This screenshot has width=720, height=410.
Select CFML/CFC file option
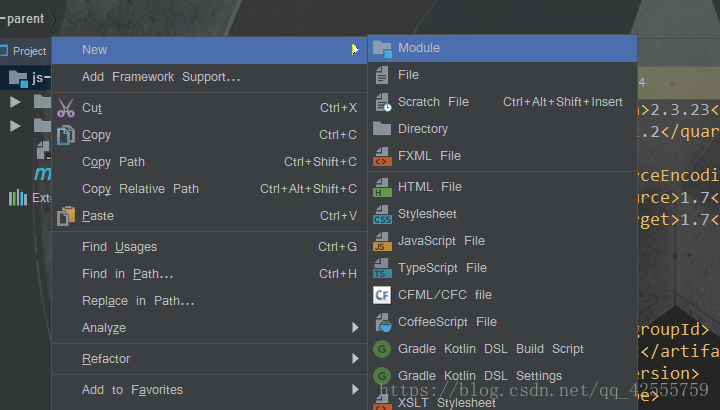pyautogui.click(x=445, y=295)
